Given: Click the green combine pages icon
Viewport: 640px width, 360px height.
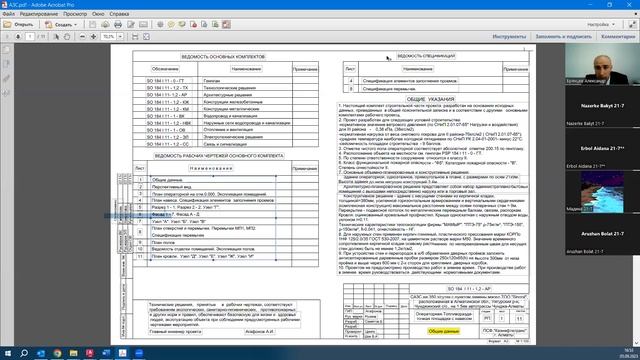Looking at the screenshot, I should click(215, 24).
